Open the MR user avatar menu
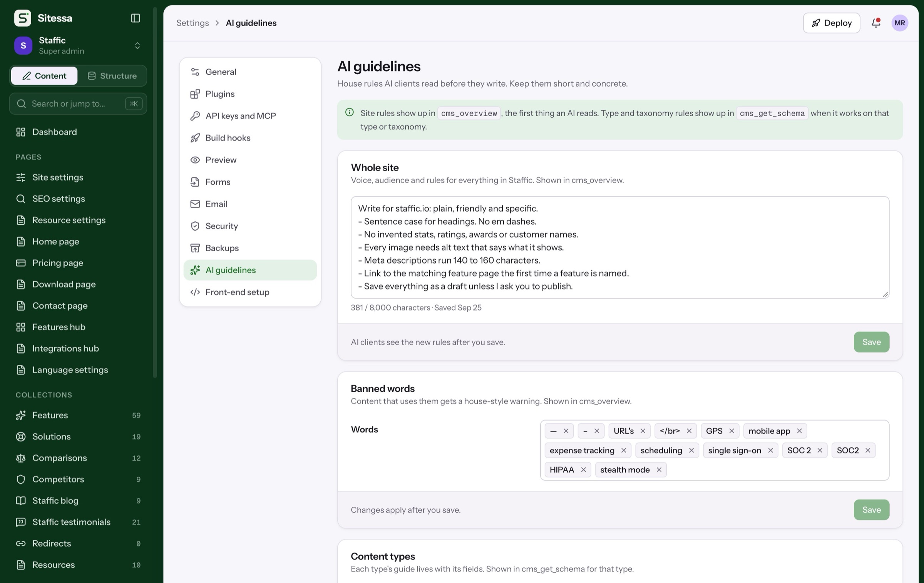 point(900,23)
